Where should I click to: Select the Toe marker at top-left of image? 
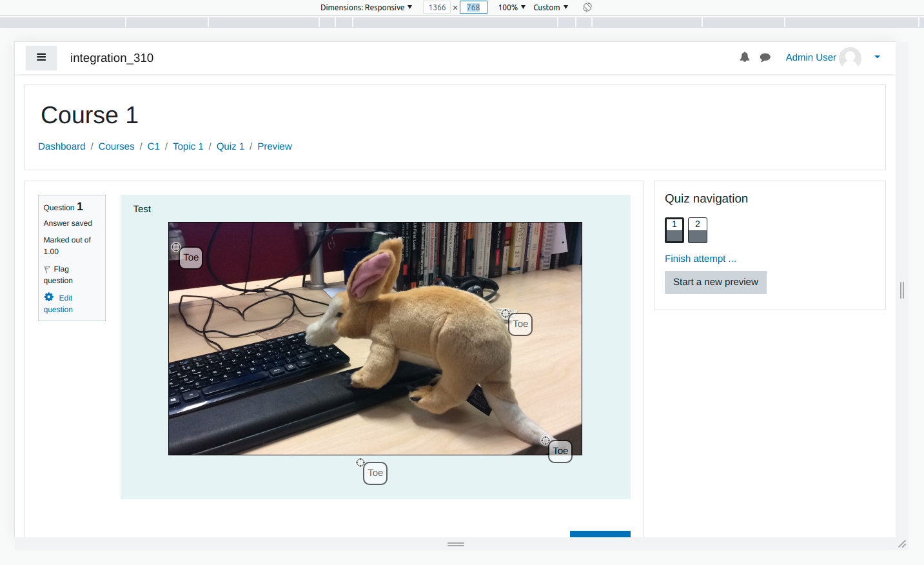[x=191, y=258]
